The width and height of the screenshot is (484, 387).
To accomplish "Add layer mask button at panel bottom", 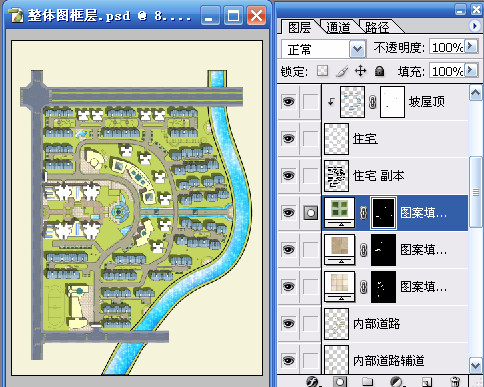I will point(340,381).
